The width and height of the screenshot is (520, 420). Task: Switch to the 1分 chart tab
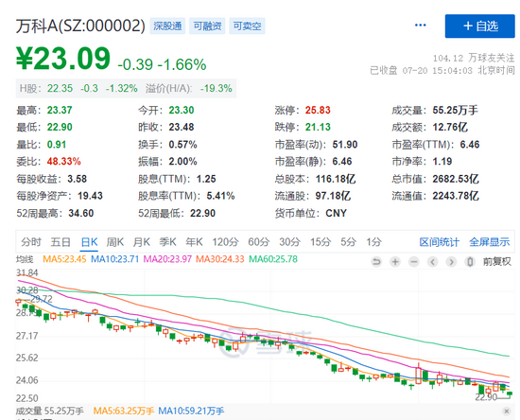click(x=373, y=242)
